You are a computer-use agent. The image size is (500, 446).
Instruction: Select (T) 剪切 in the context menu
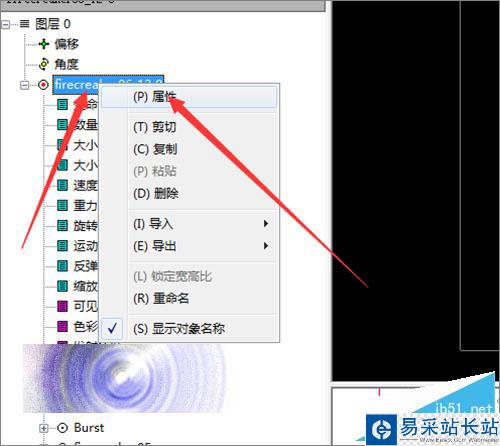click(x=154, y=127)
